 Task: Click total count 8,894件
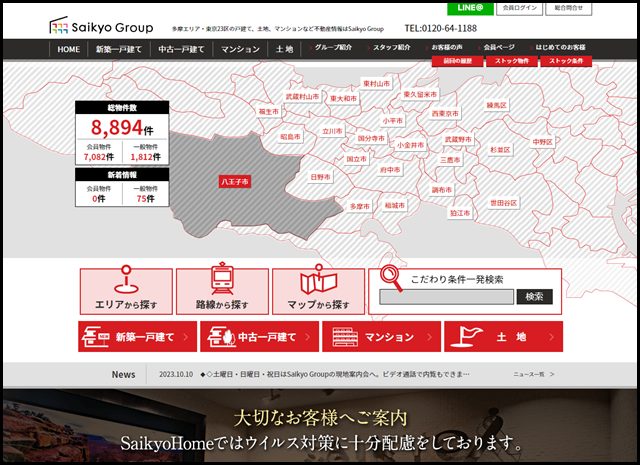pyautogui.click(x=122, y=127)
